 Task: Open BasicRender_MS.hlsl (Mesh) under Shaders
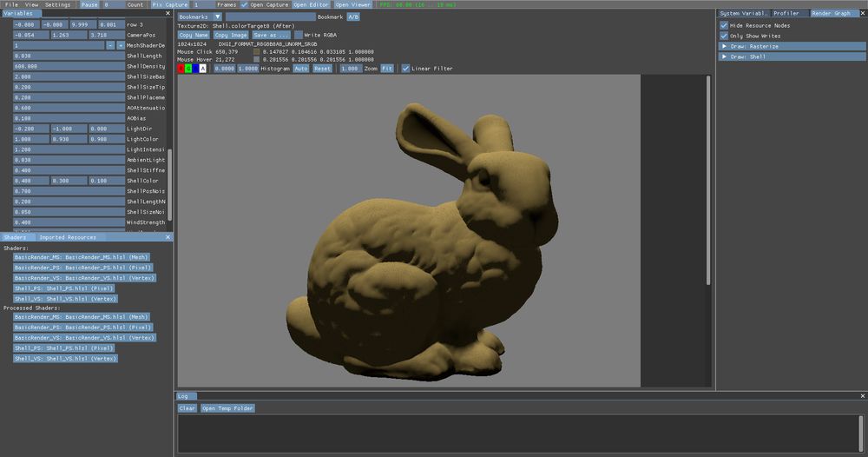82,257
